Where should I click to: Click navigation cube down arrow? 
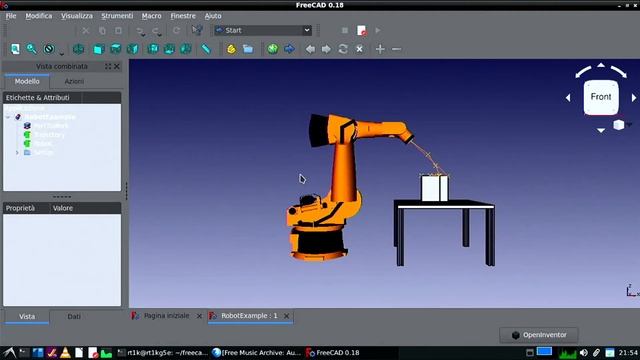coord(601,130)
